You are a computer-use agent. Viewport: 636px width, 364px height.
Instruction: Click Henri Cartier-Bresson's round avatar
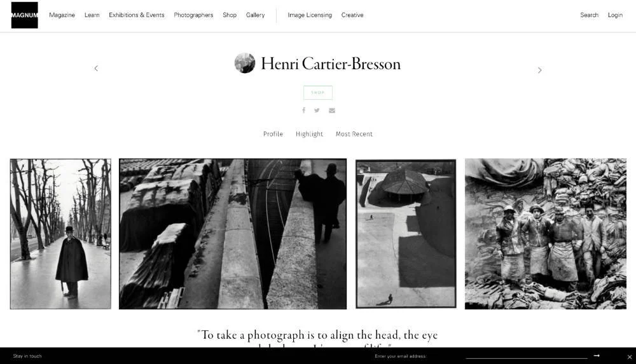click(245, 64)
